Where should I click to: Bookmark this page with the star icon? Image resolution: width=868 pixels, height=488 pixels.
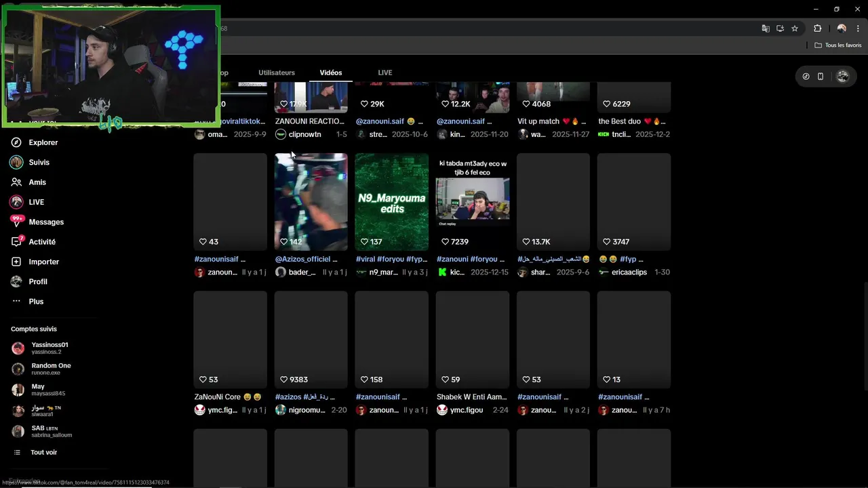pos(795,28)
